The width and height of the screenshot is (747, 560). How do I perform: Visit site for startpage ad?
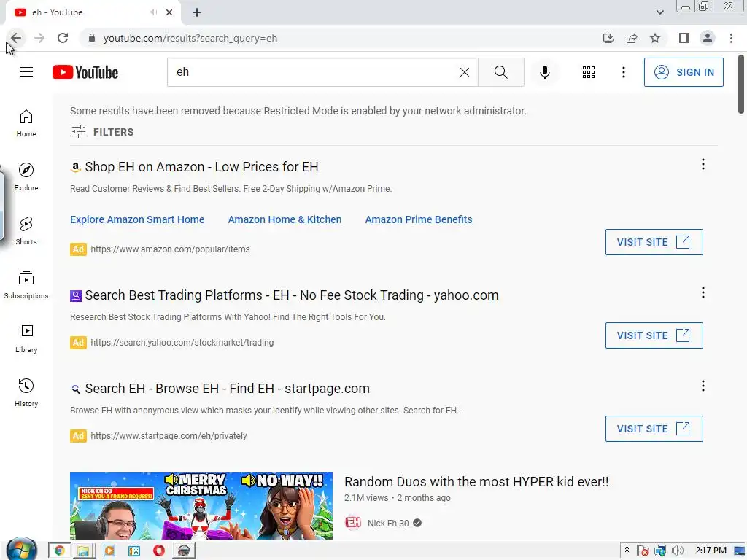pyautogui.click(x=654, y=429)
